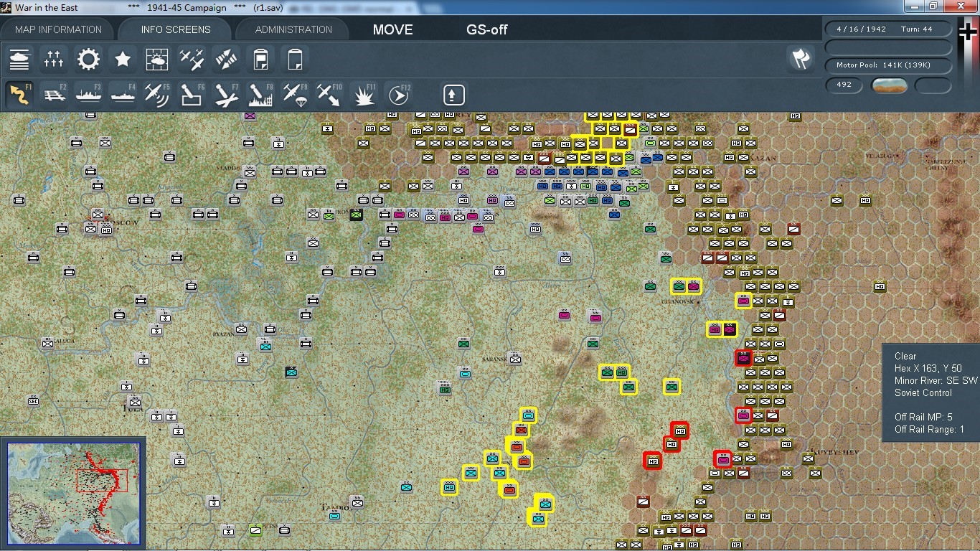
Task: Switch to the Administration tab
Action: click(293, 29)
